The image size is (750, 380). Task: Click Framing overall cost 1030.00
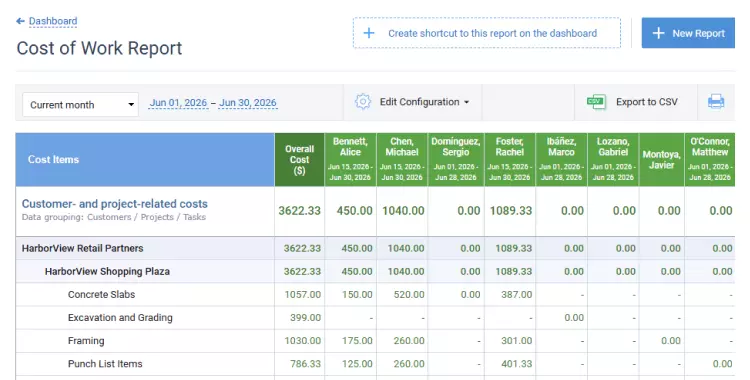click(303, 341)
